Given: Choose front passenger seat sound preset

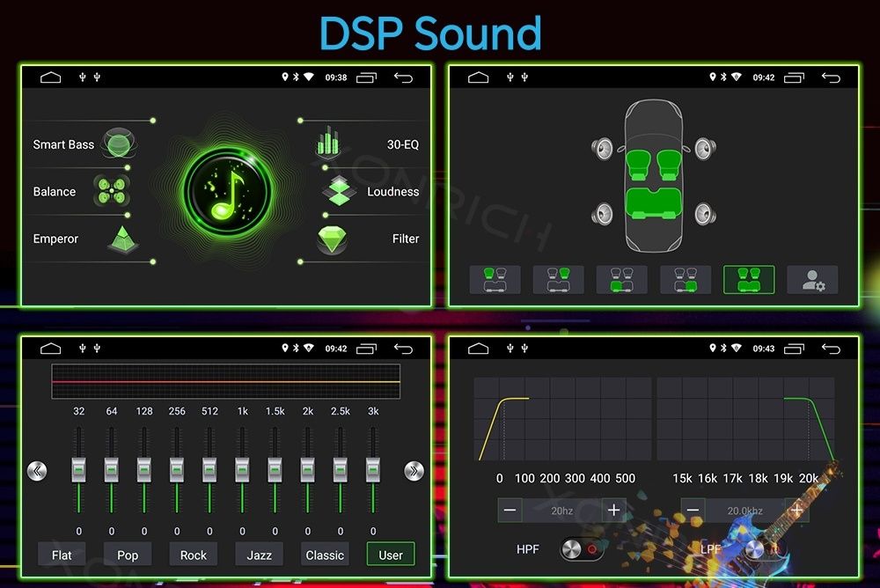Looking at the screenshot, I should (559, 280).
